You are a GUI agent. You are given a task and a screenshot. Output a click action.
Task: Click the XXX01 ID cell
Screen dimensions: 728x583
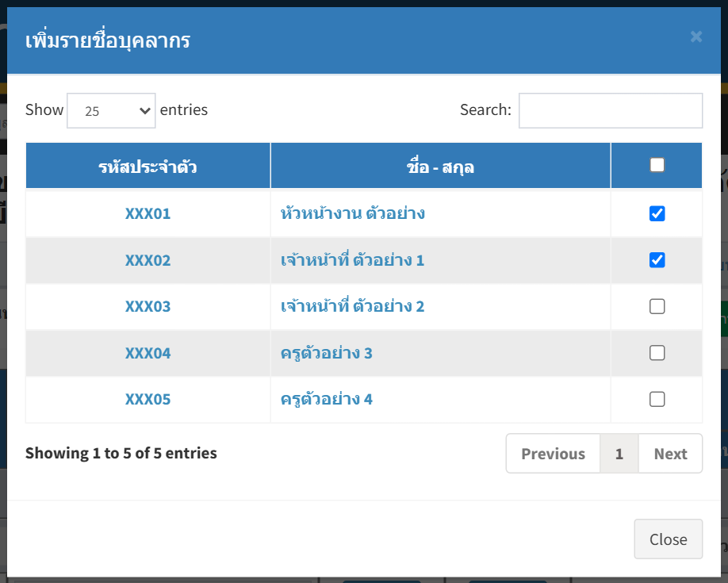(148, 213)
